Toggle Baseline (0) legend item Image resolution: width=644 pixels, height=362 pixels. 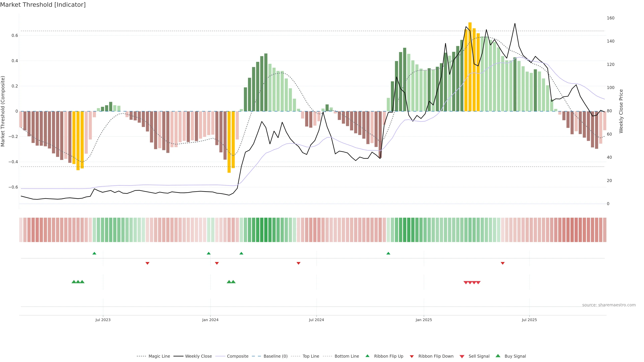(276, 356)
